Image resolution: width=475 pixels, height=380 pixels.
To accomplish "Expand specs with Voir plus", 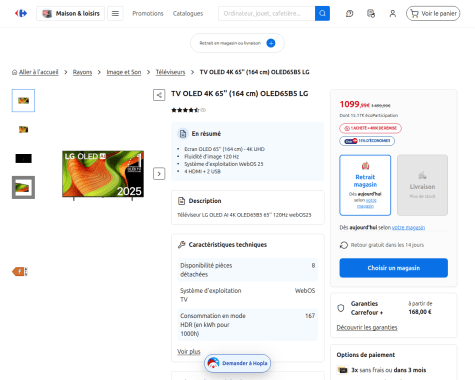I will pos(189,352).
